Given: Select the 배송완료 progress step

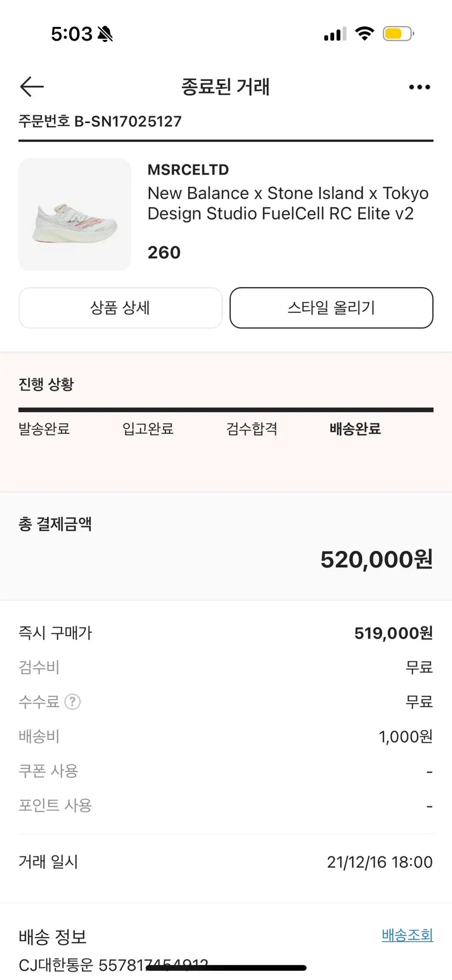Looking at the screenshot, I should [355, 428].
